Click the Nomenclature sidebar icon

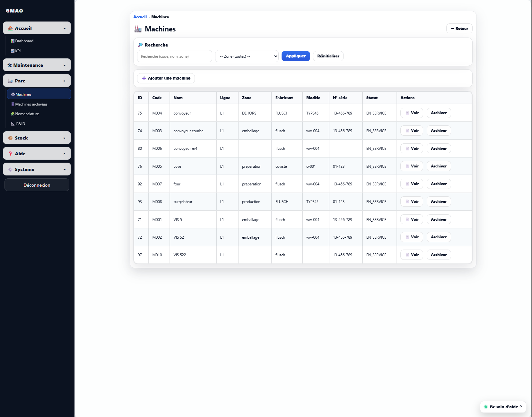tap(13, 114)
